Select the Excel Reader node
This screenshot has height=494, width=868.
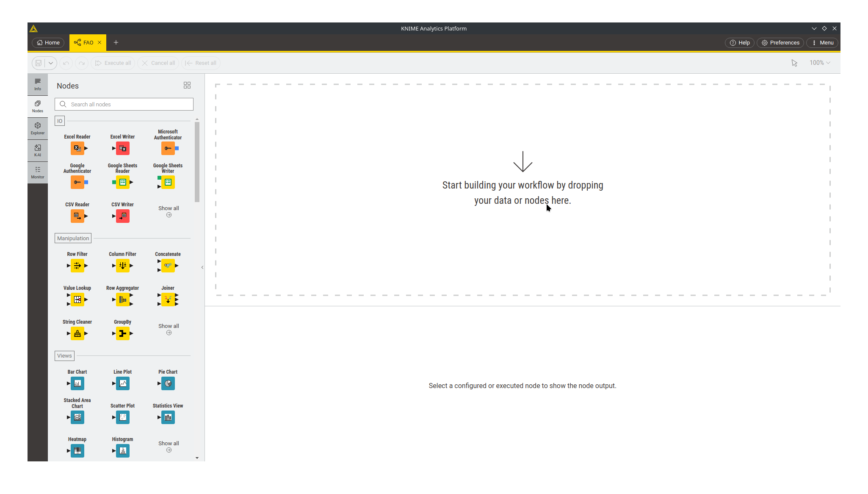click(77, 148)
